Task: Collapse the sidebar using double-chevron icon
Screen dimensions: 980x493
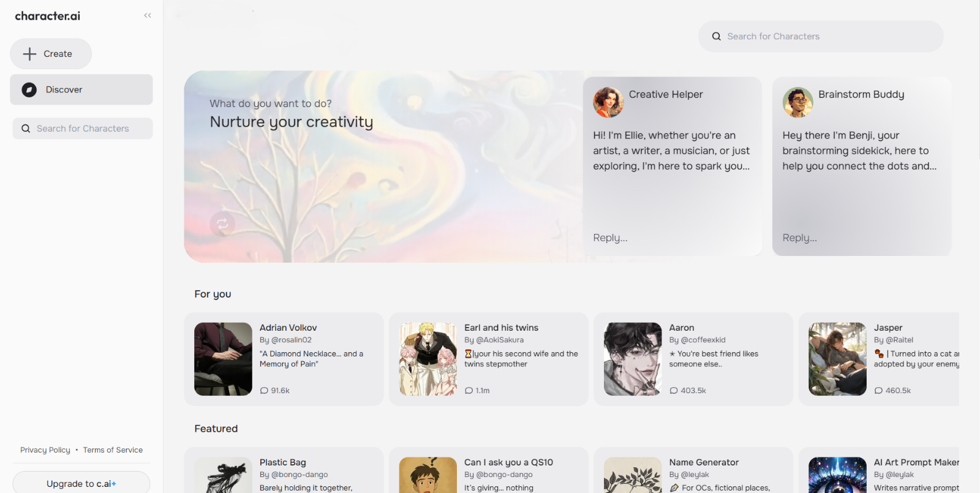Action: point(148,15)
